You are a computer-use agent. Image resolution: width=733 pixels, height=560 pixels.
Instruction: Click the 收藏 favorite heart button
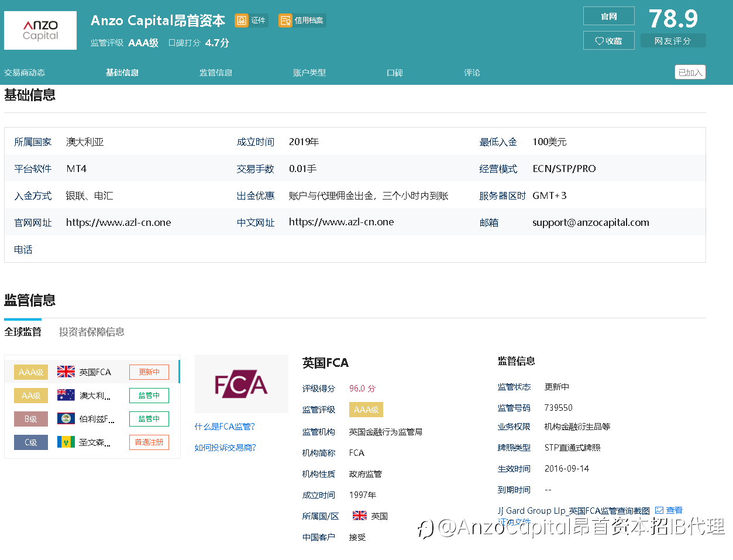point(609,40)
